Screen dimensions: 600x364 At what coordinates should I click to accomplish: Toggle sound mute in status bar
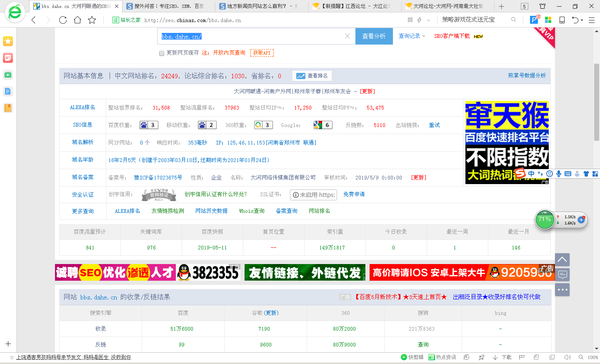pos(567,357)
